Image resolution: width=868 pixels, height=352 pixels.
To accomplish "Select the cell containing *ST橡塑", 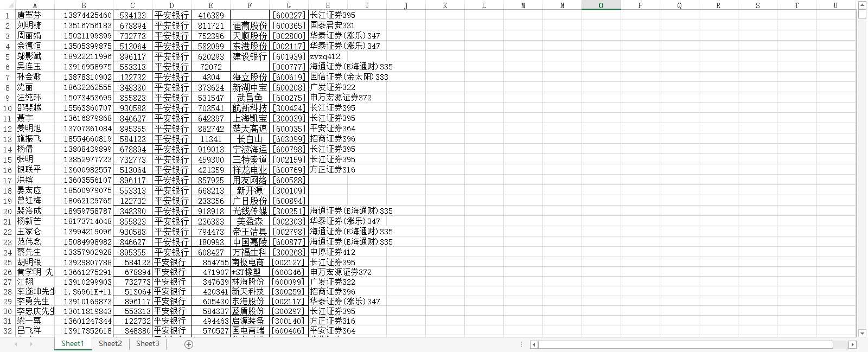I will [250, 272].
